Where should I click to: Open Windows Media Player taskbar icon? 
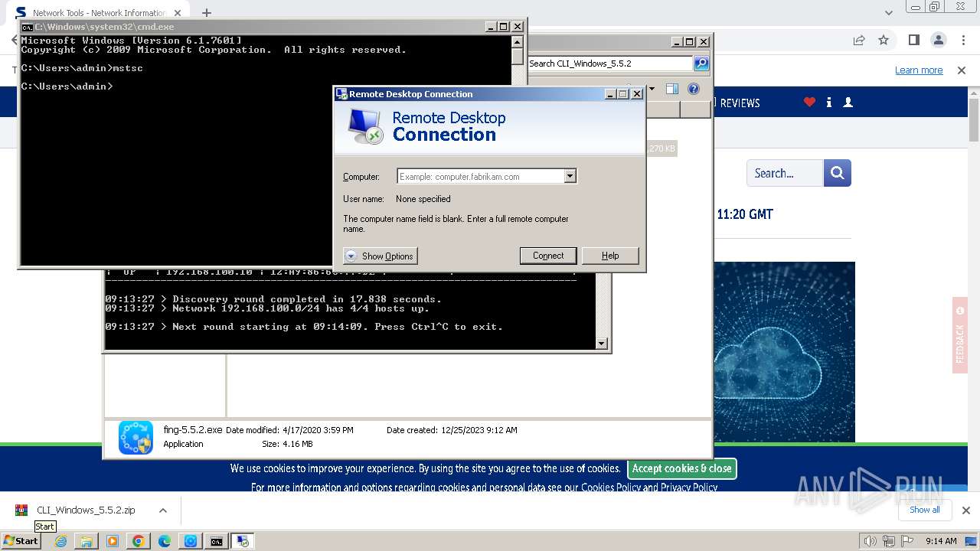(113, 541)
